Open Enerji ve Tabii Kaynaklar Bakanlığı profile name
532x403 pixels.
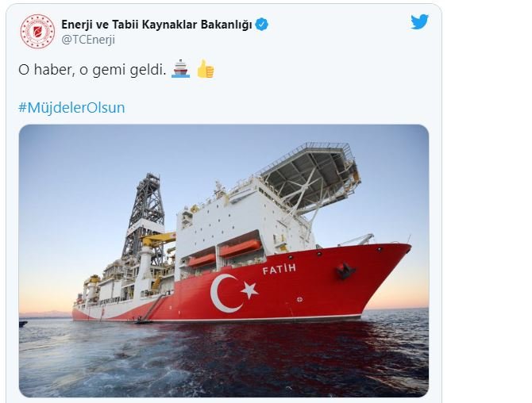pos(156,25)
